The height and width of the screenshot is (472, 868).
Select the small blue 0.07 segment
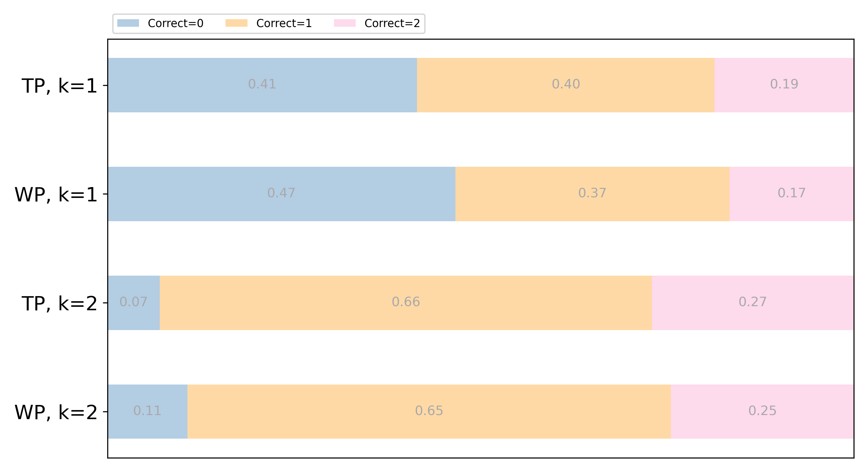click(x=134, y=316)
